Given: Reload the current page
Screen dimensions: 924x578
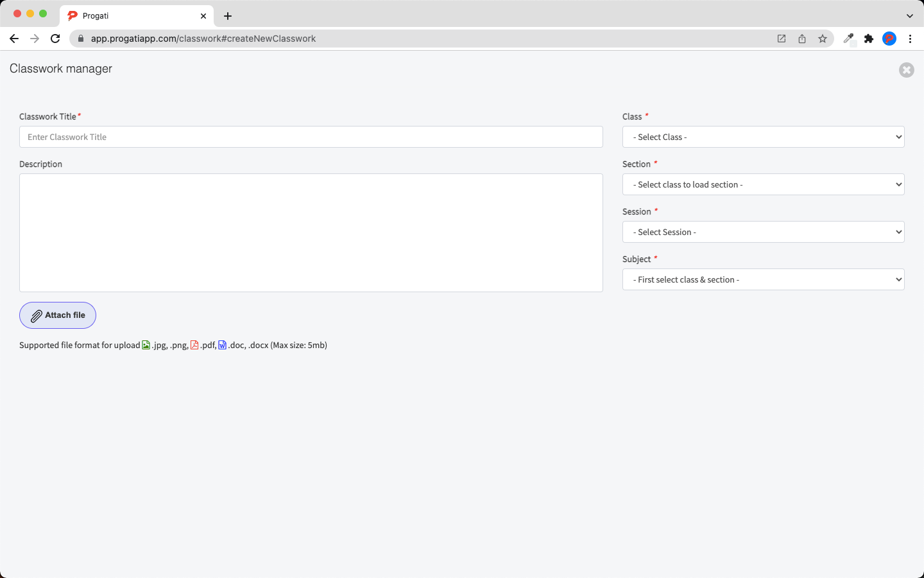Looking at the screenshot, I should [x=55, y=39].
